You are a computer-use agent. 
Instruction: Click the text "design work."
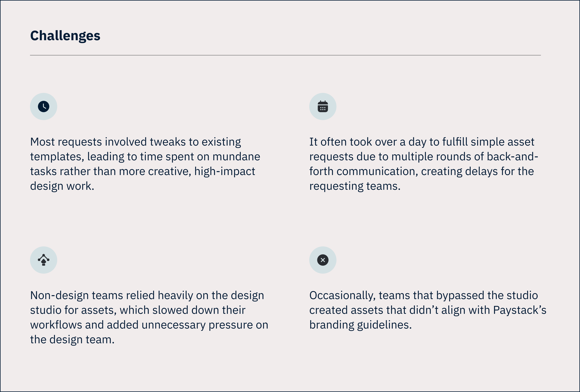click(62, 186)
